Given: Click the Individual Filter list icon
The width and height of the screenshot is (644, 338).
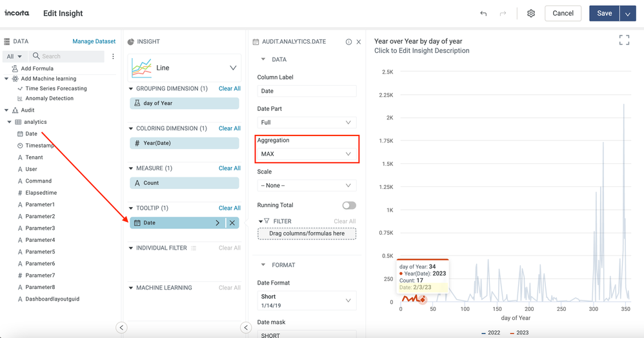Looking at the screenshot, I should (194, 248).
